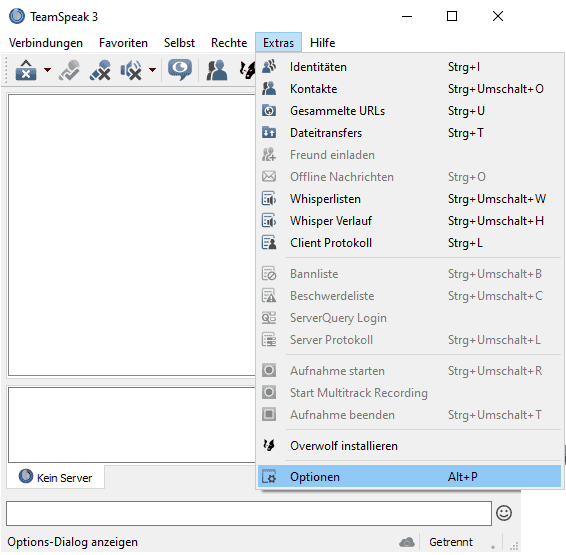Open Dateitransfers from the menu
Screen dimensions: 566x555
click(x=409, y=133)
